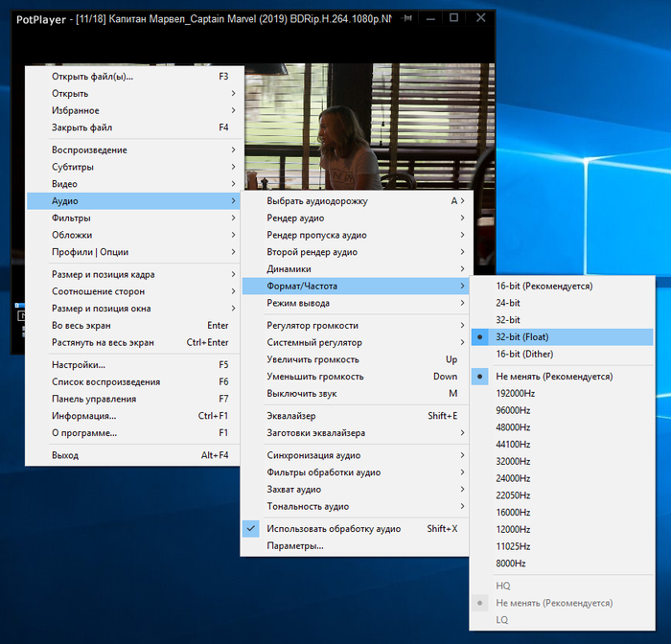Maximize the PotPlayer window
Viewport: 671px width, 644px height.
click(453, 18)
